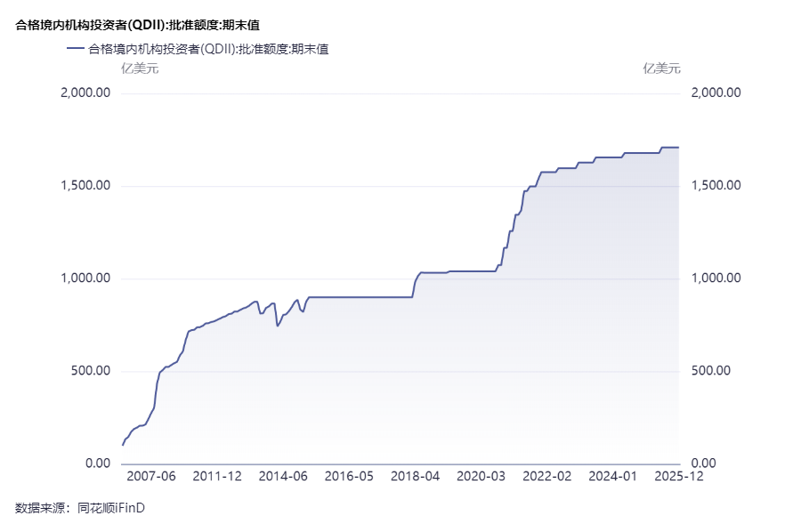The width and height of the screenshot is (801, 532).
Task: Click the 2022-02 x-axis date label
Action: [x=547, y=477]
